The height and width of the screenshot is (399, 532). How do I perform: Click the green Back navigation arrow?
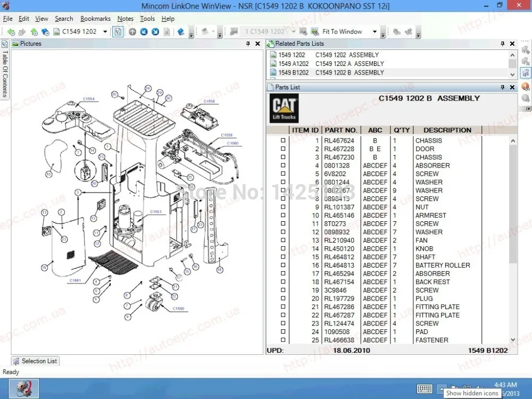(11, 32)
